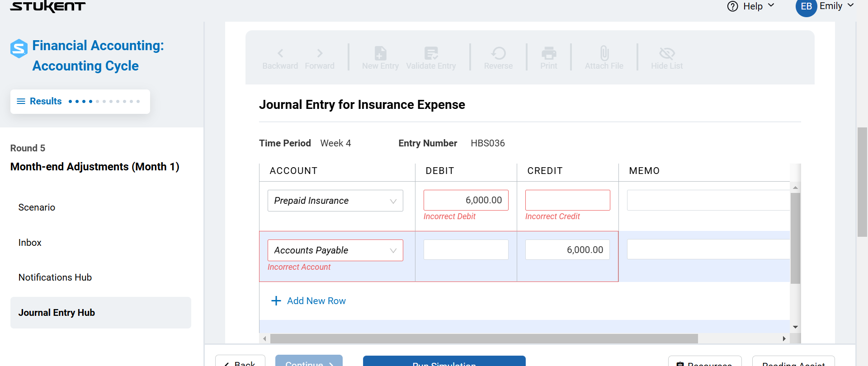Viewport: 868px width, 366px height.
Task: Click the Backward arrow icon
Action: pos(280,53)
